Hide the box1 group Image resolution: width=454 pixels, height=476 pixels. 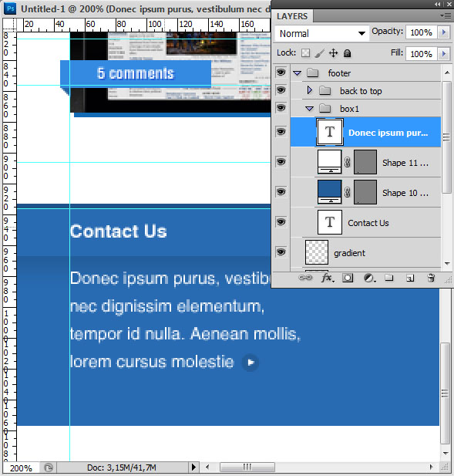click(x=281, y=108)
